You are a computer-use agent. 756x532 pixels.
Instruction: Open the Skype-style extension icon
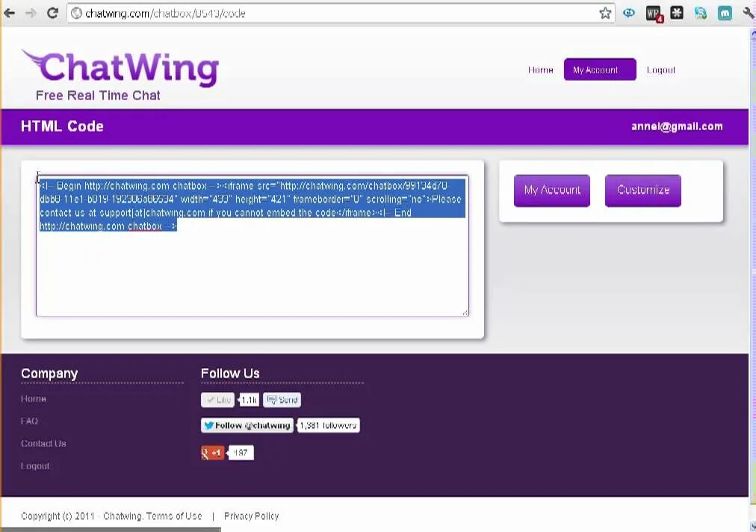[701, 13]
